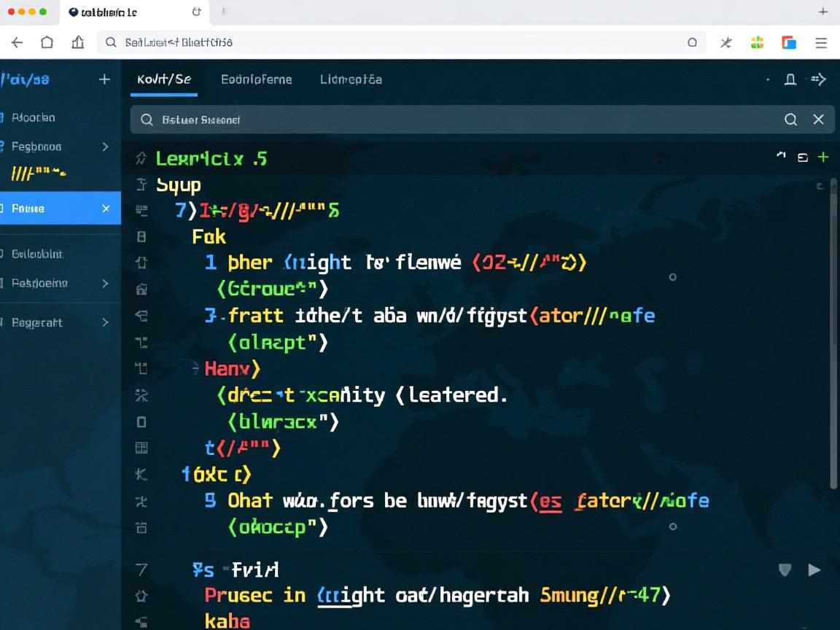Clear the search field with X icon
This screenshot has height=630, width=840.
818,120
